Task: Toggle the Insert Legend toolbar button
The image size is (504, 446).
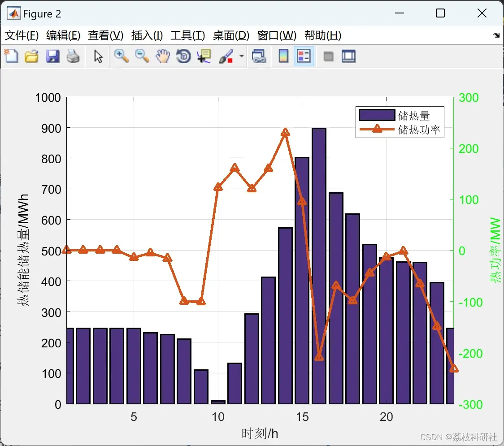Action: point(304,56)
